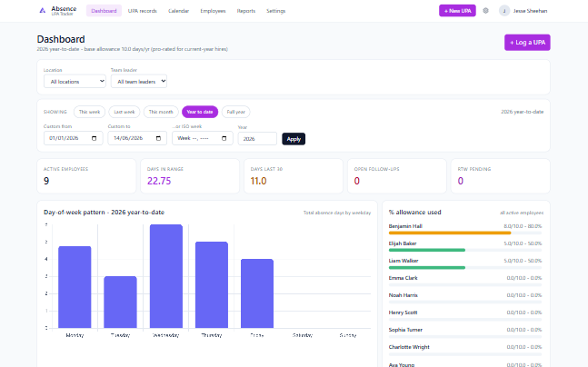Click the + Log a UPA button
Viewport: 588px width, 367px height.
[x=527, y=43]
